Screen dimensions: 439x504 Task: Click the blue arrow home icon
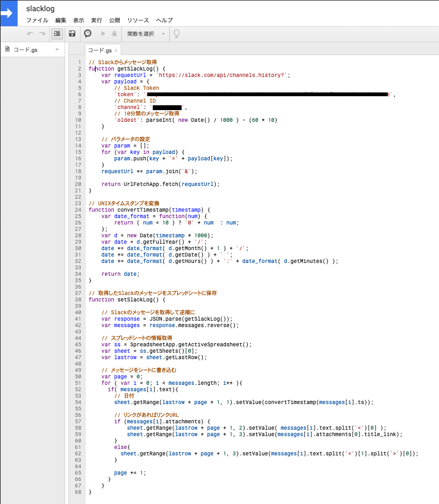pyautogui.click(x=9, y=13)
